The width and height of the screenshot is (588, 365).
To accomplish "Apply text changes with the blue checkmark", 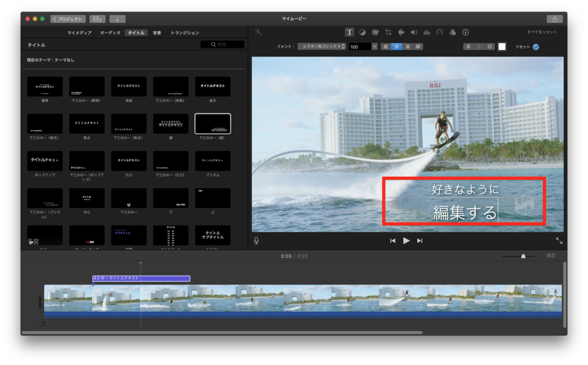I will pos(536,47).
